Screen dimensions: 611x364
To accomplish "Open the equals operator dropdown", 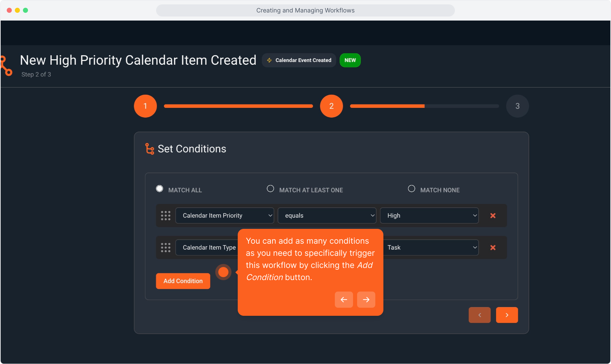I will point(327,216).
